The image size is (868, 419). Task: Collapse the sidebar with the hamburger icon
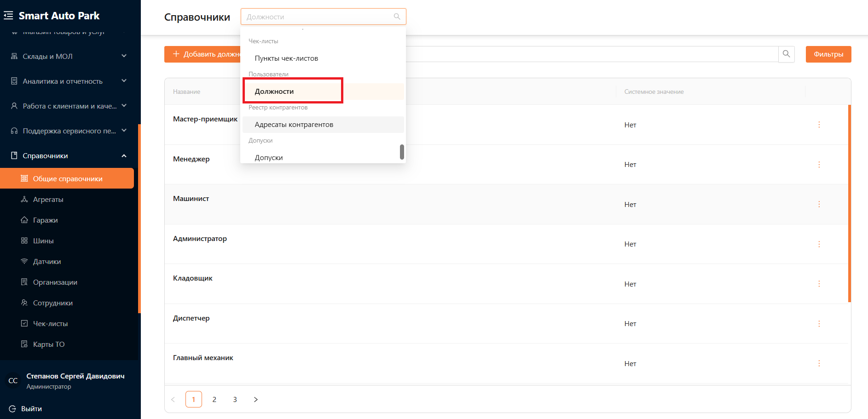point(8,16)
